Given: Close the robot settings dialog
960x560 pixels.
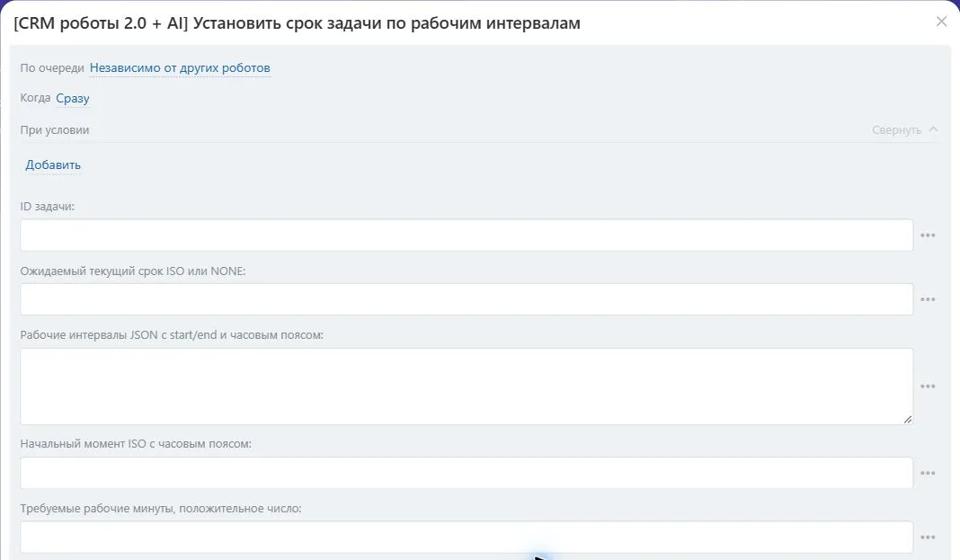Looking at the screenshot, I should coord(941,22).
